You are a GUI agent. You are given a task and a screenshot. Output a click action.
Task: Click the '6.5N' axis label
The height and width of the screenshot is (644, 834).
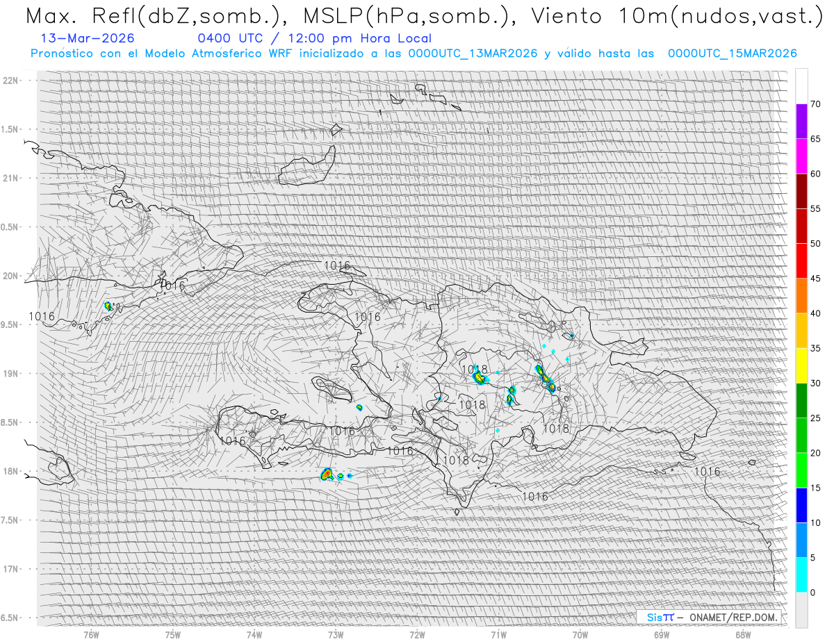(x=10, y=618)
